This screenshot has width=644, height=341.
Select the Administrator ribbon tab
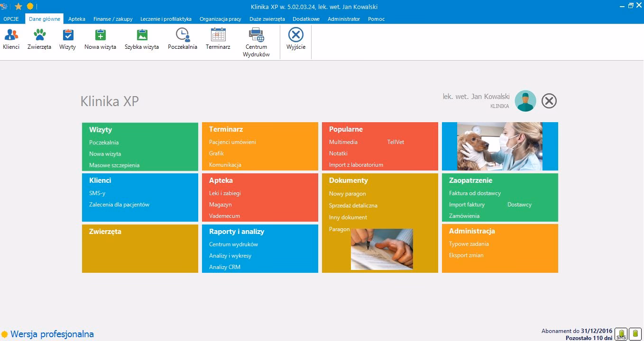pyautogui.click(x=344, y=19)
